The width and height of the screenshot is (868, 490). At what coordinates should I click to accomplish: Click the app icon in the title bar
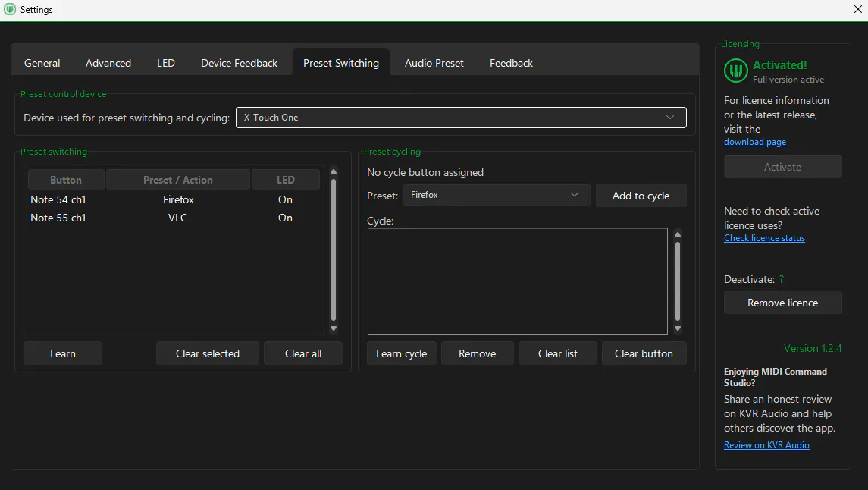pos(9,9)
